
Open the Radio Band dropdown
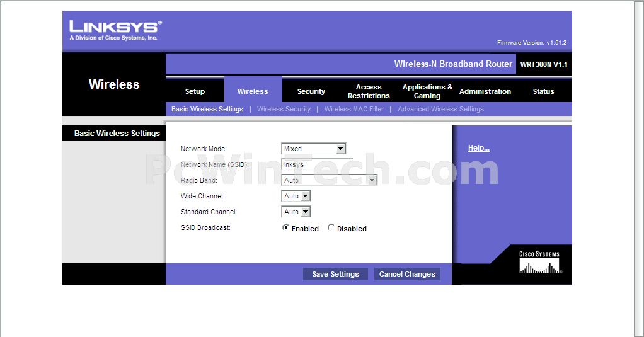point(330,180)
